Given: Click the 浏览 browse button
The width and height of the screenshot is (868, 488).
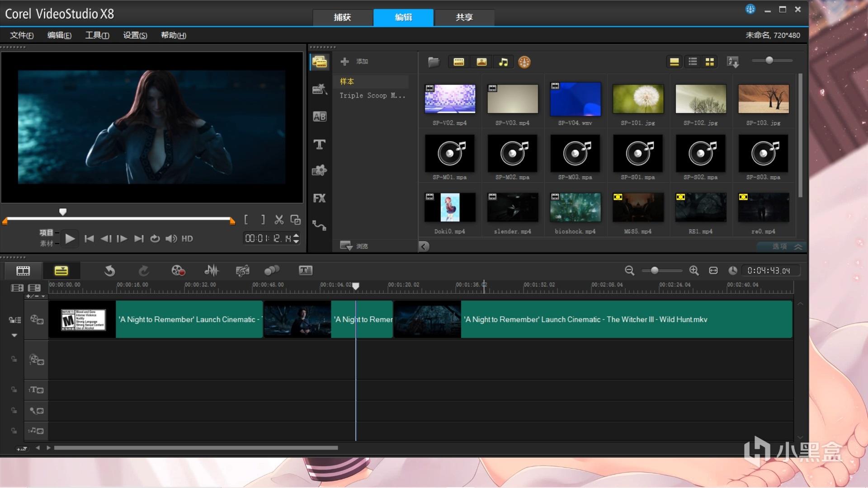Looking at the screenshot, I should click(x=354, y=246).
